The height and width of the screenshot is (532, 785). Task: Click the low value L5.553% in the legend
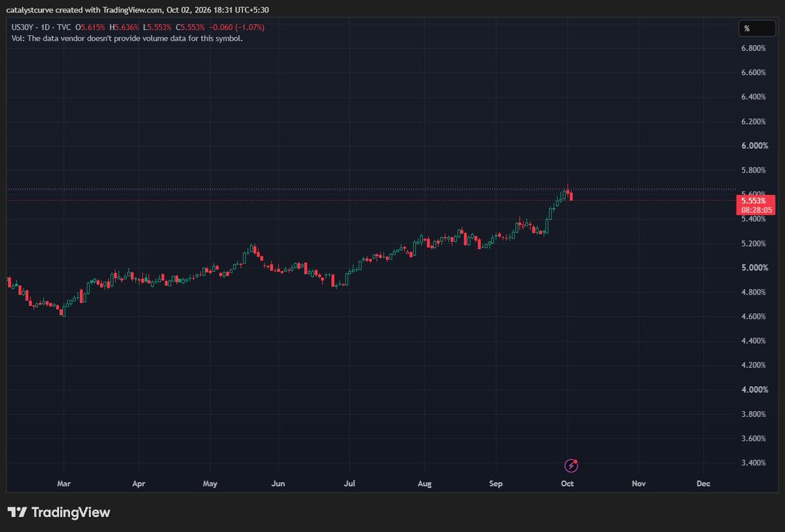(x=157, y=27)
